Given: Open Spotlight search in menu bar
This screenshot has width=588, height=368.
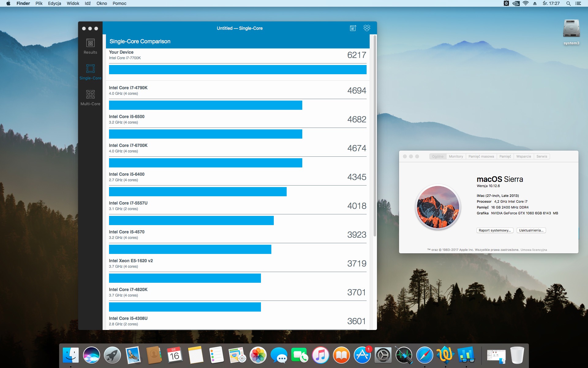Looking at the screenshot, I should tap(568, 3).
